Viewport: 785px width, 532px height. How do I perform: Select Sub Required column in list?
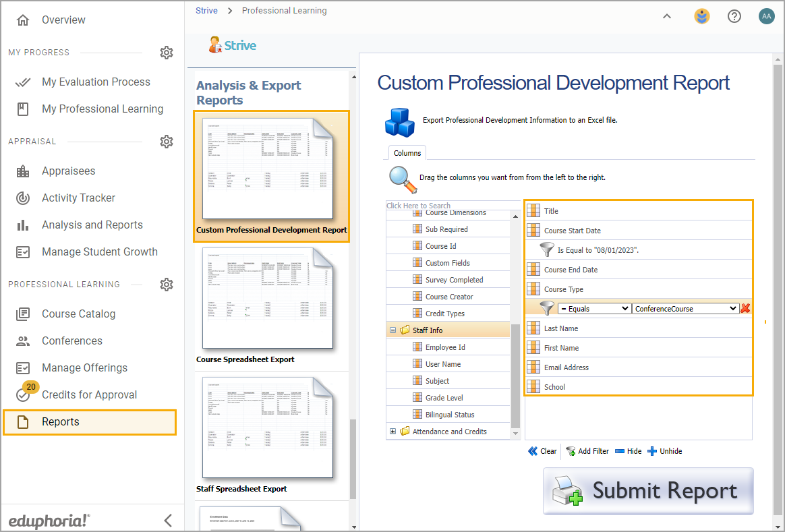(446, 229)
